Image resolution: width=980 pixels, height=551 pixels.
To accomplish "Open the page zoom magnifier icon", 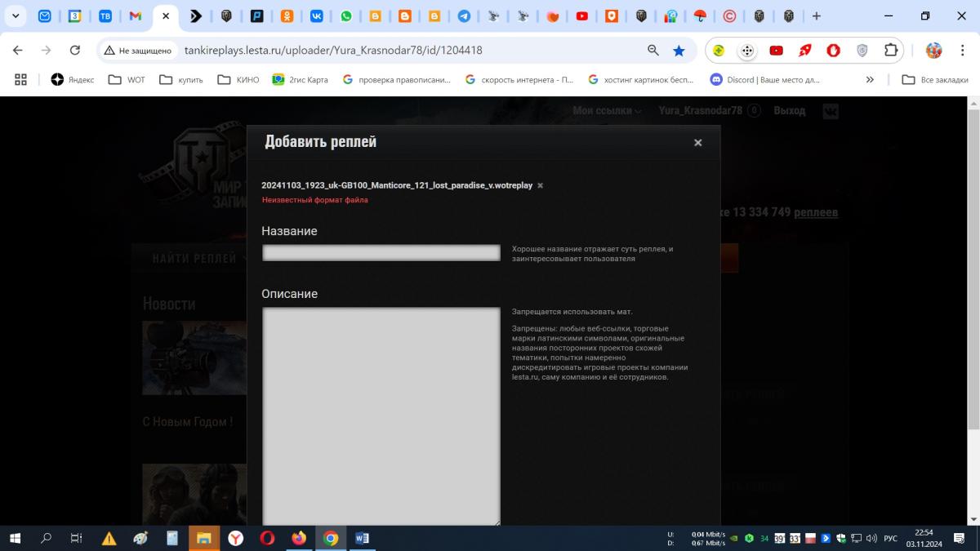I will (653, 51).
